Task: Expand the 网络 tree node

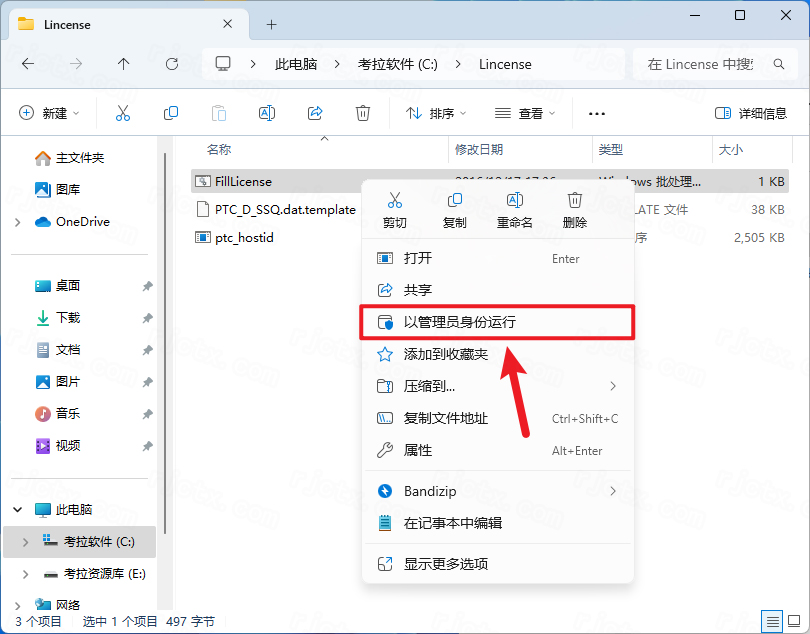Action: pos(18,605)
